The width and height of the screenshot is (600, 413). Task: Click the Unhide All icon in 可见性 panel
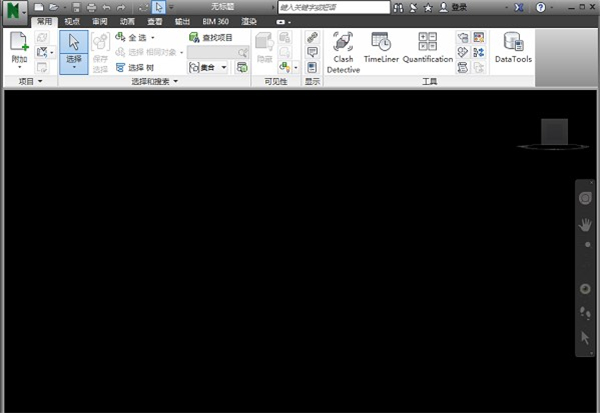click(284, 67)
